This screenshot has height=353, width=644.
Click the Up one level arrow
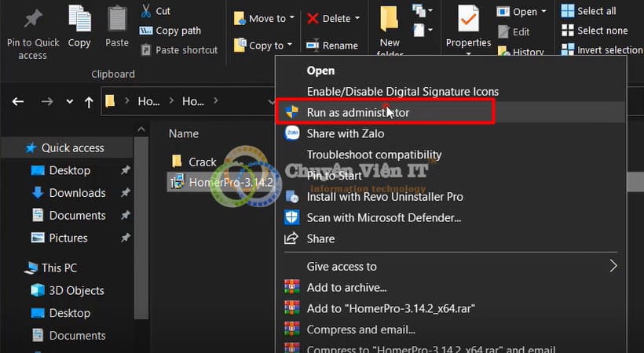click(x=89, y=102)
